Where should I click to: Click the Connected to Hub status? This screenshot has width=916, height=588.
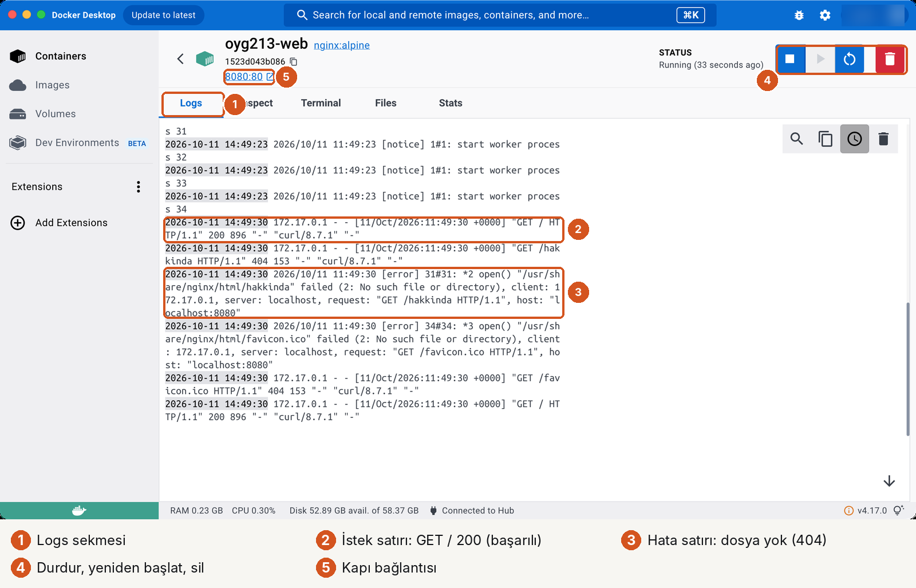(472, 511)
